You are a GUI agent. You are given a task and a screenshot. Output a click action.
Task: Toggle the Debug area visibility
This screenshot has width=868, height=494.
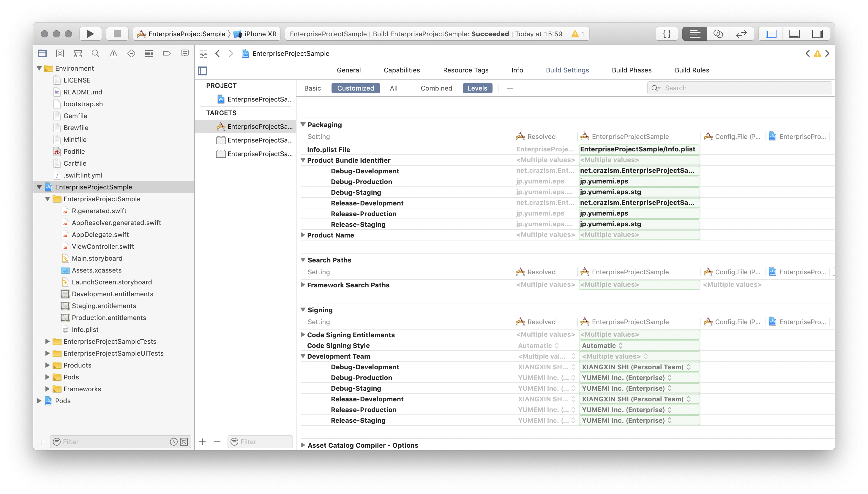794,34
